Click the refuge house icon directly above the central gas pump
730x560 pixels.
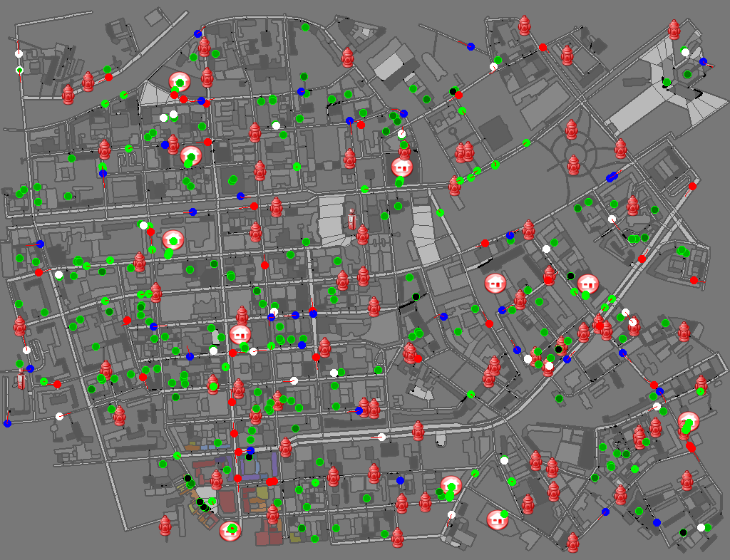[402, 167]
